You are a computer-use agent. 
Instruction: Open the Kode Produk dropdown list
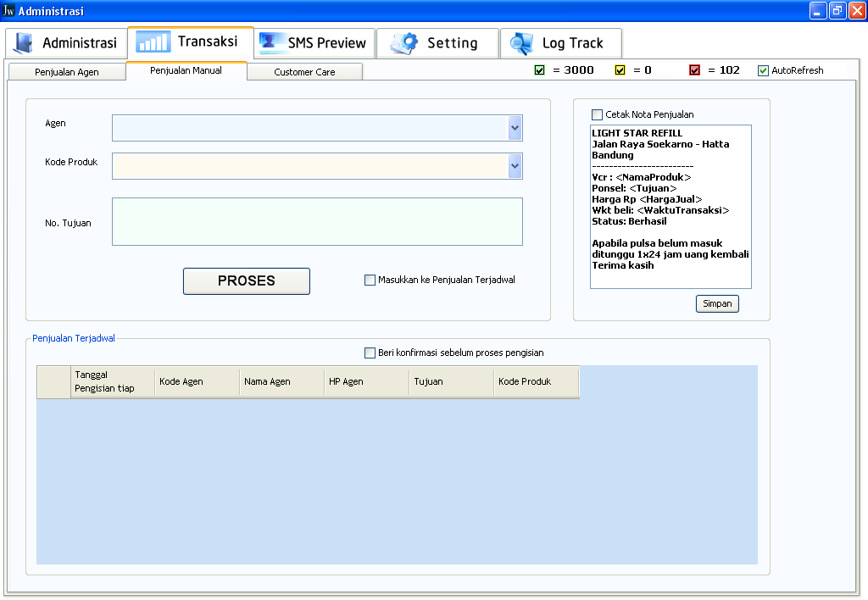point(515,166)
